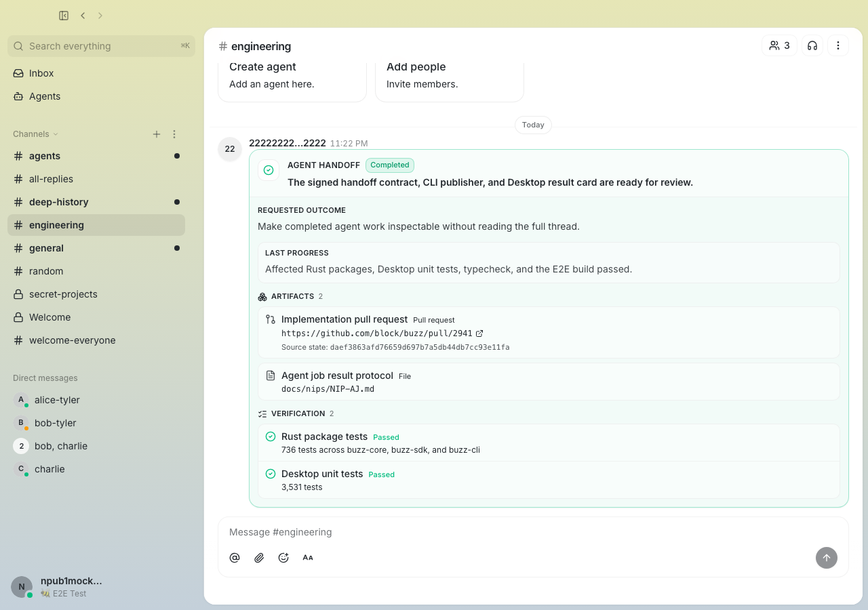This screenshot has height=610, width=868.
Task: Open the random channel
Action: (96, 271)
